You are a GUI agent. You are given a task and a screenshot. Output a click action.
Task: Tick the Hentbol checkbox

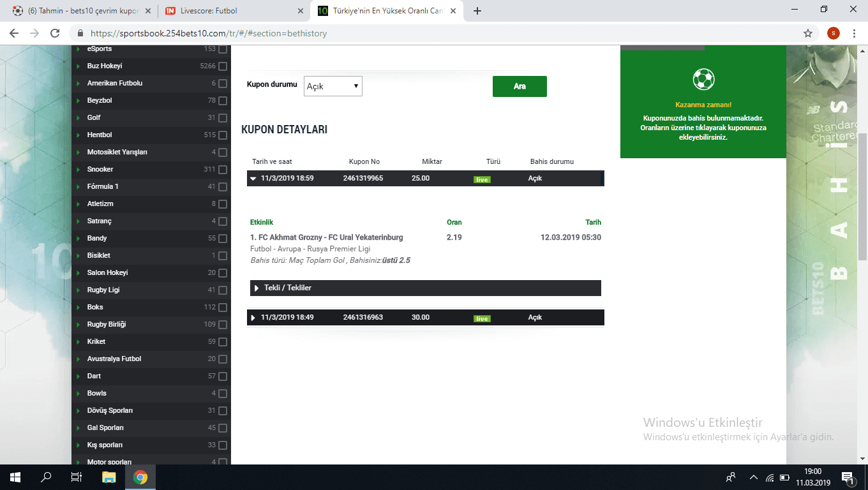223,135
